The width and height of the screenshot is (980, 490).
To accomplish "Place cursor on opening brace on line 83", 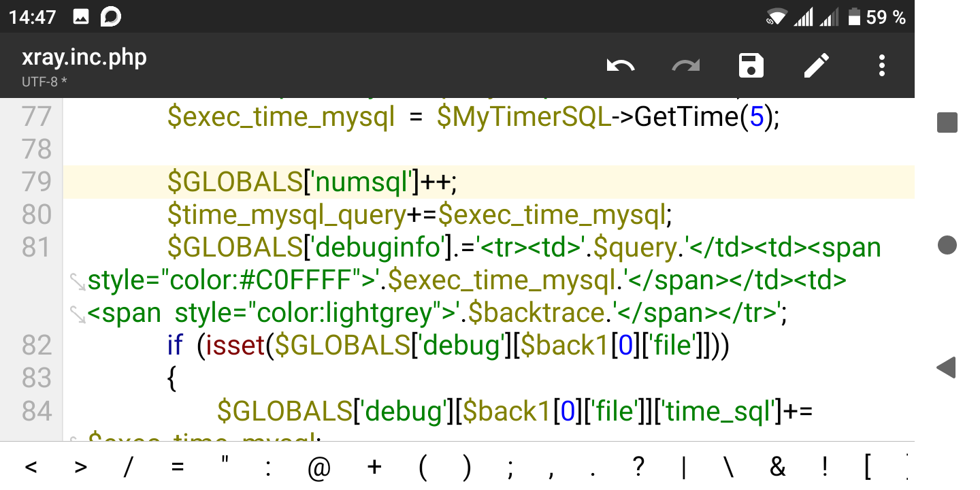I will tap(172, 379).
